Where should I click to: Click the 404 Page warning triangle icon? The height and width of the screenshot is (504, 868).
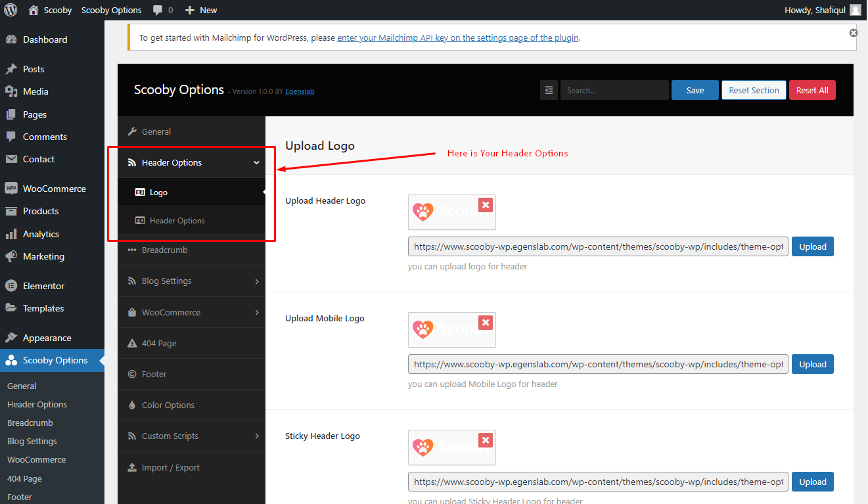click(x=132, y=343)
